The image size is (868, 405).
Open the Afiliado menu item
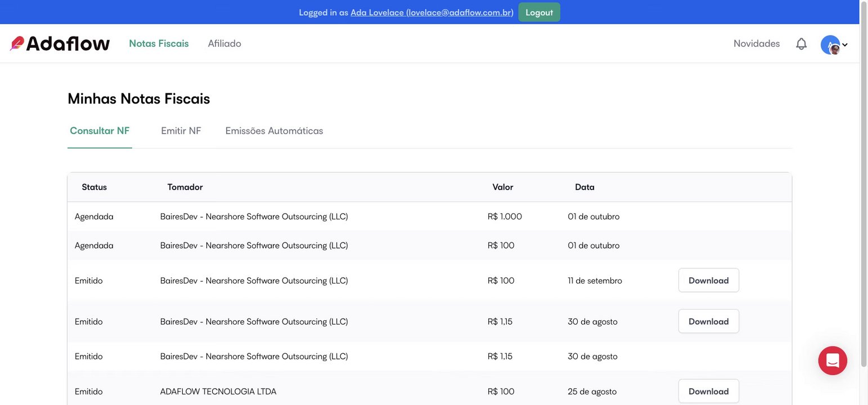224,43
